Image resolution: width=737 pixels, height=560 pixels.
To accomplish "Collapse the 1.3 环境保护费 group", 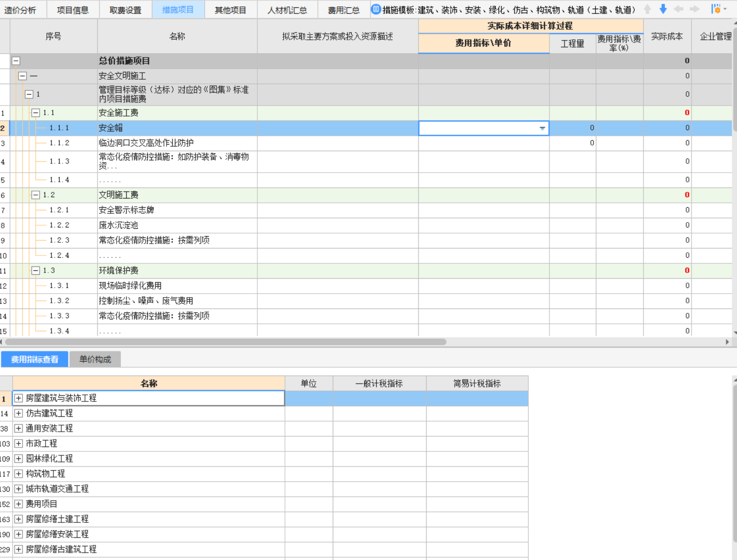I will pyautogui.click(x=36, y=271).
